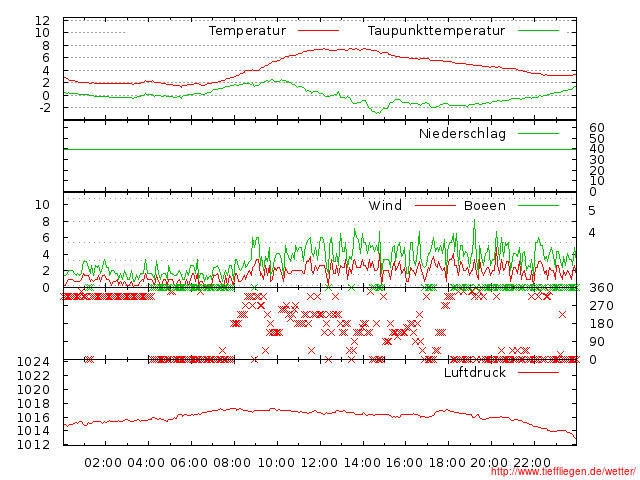The image size is (640, 480).
Task: Click the 1024 pressure axis value
Action: click(33, 362)
